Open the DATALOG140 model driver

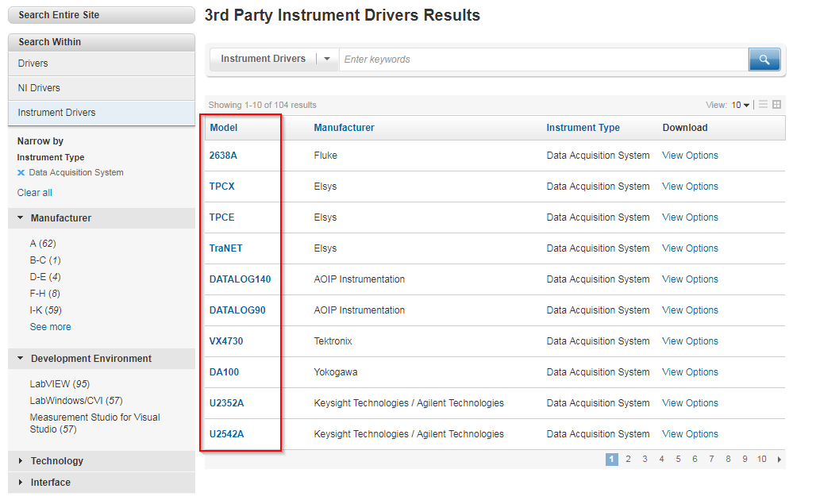240,279
